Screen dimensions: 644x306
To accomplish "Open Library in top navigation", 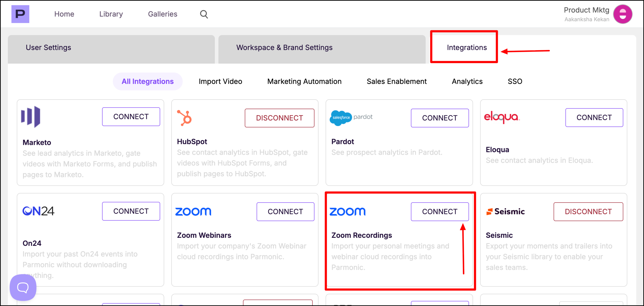I will (111, 14).
